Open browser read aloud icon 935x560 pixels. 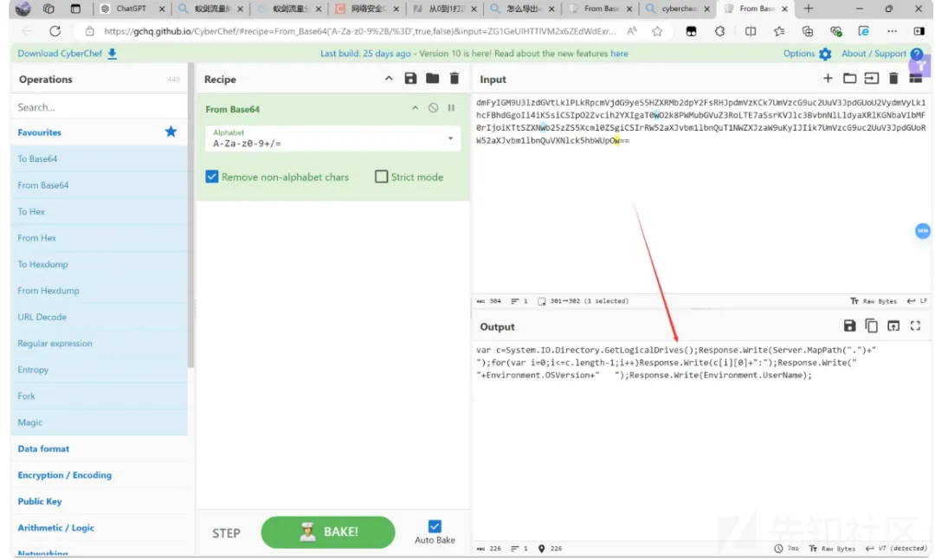631,31
